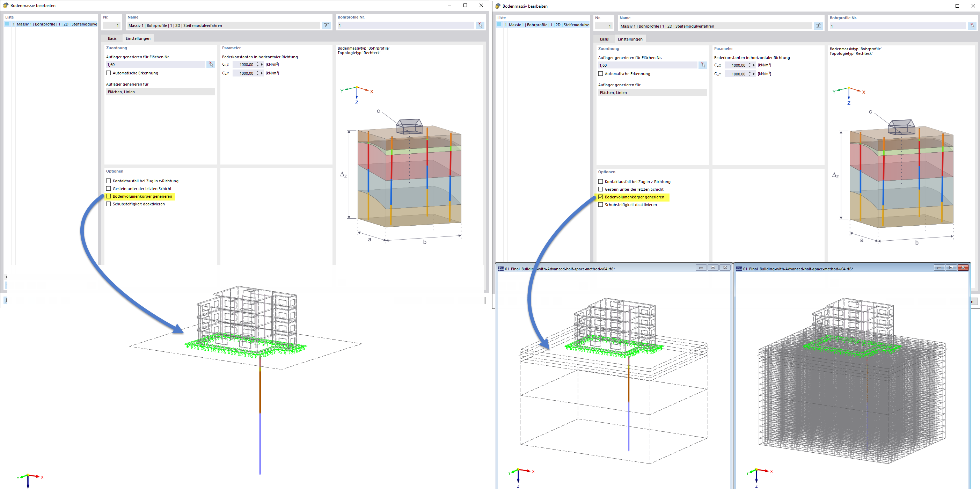Uncheck the checked Bodenvolumenkörper generieren option

click(x=601, y=197)
